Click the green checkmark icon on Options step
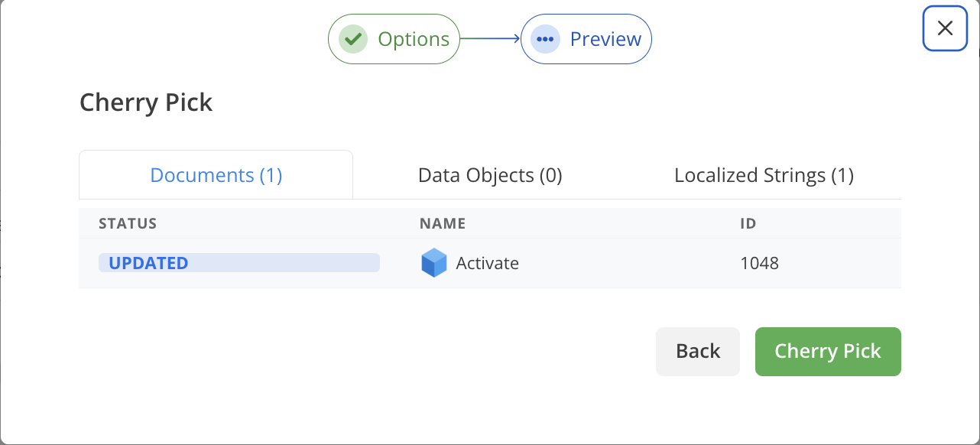This screenshot has height=445, width=980. [x=352, y=39]
